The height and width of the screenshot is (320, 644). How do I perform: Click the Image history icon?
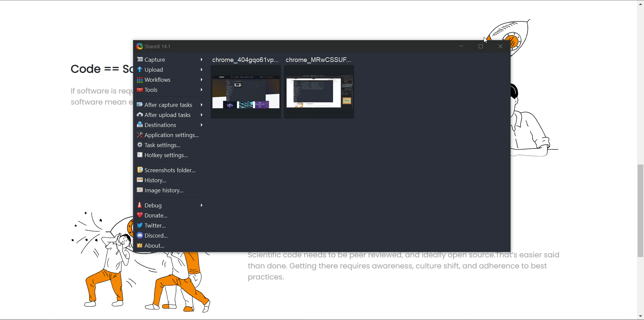(140, 190)
